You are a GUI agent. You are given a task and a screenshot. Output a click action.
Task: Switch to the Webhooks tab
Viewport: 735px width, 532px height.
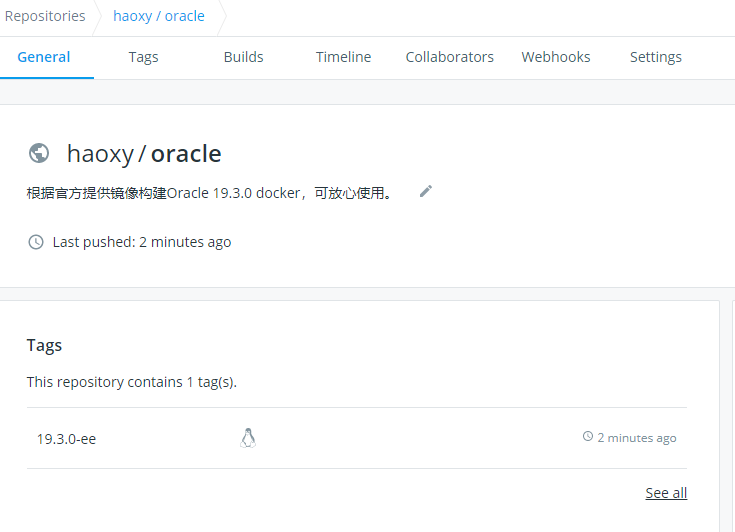556,57
